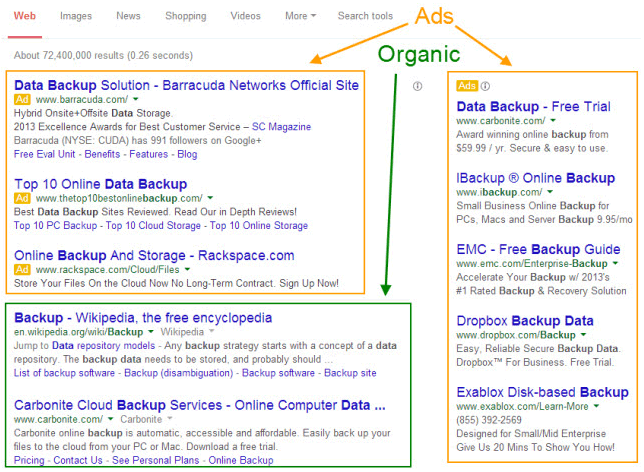Viewport: 644px width, 472px height.
Task: Open Top 10 Online Data Backup ad
Action: coord(101,184)
